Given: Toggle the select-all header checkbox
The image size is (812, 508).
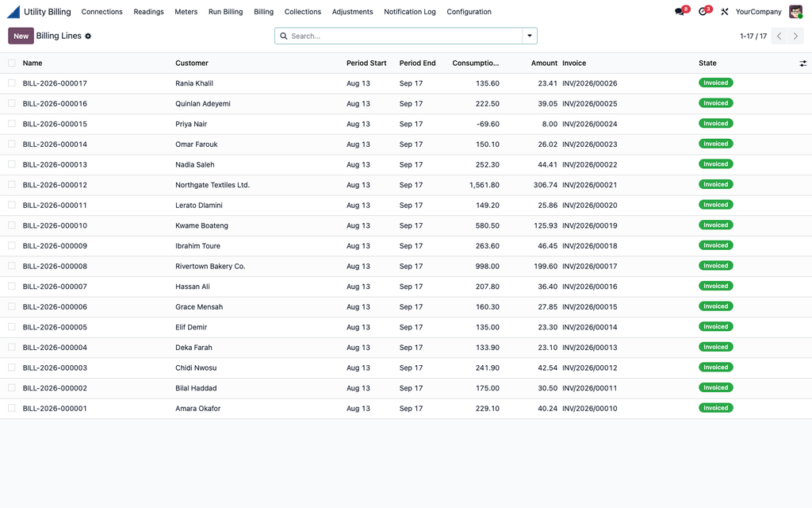Looking at the screenshot, I should [x=11, y=63].
